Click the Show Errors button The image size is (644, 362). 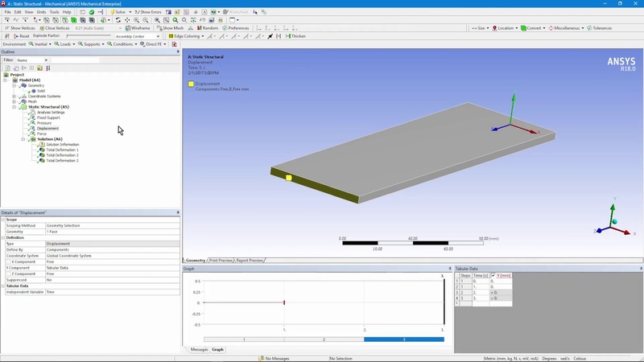click(148, 12)
